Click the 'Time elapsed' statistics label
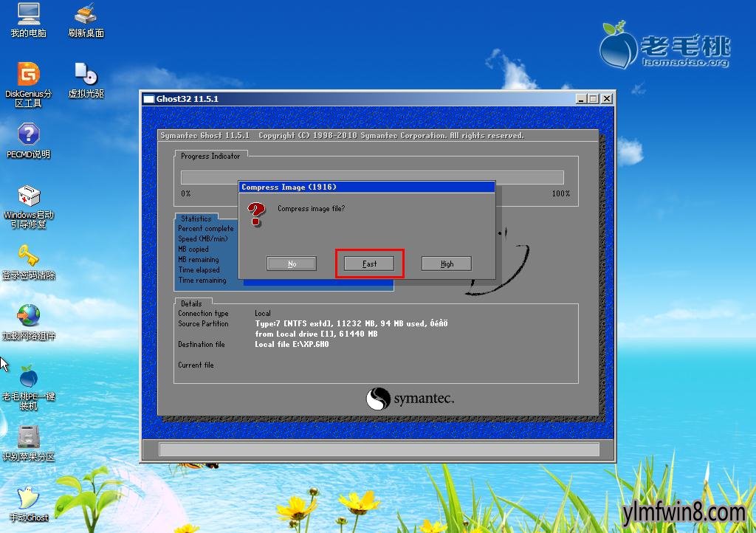Screen dimensions: 756x533 (199, 270)
